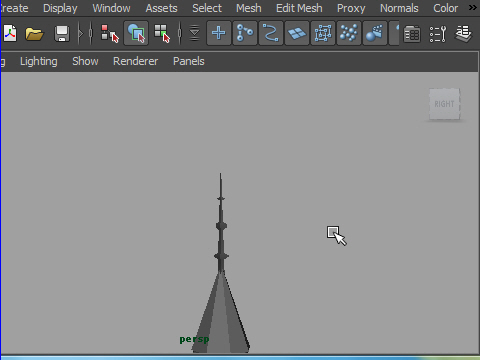Show the Attribute Editor panel icon

click(x=412, y=34)
